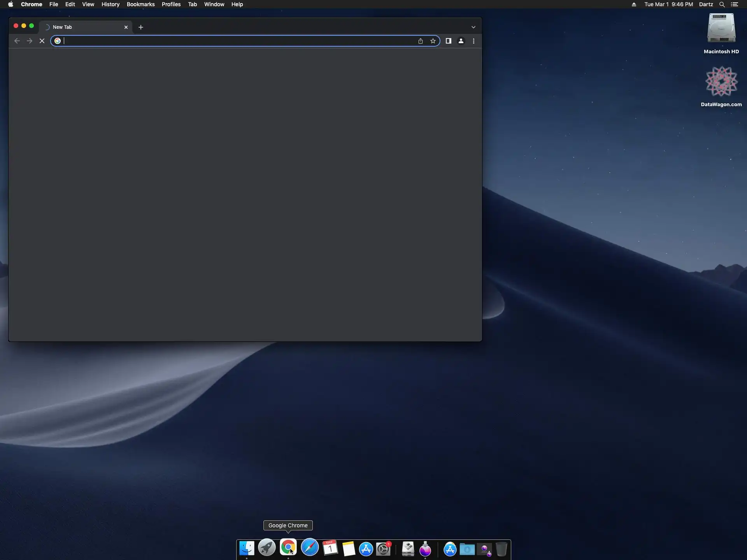Click the forward navigation arrow
This screenshot has width=747, height=560.
pos(30,41)
